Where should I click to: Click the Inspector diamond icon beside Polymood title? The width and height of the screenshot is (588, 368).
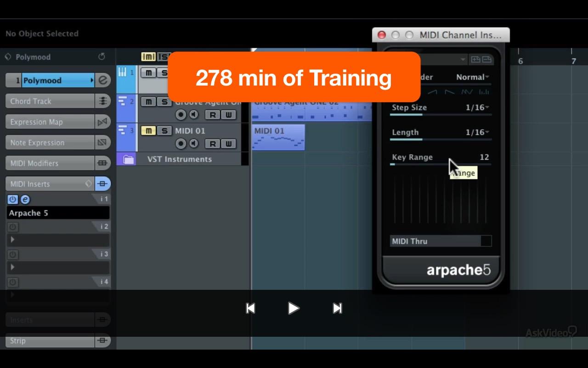[x=8, y=57]
